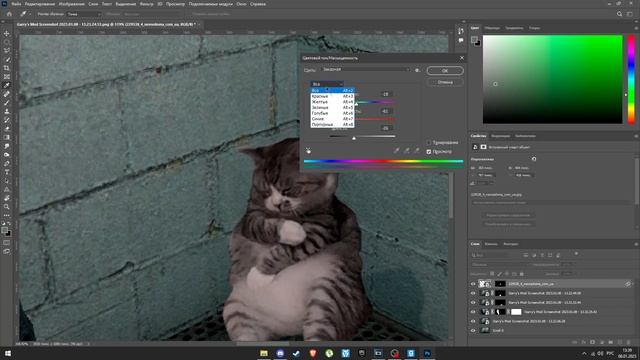Open the Заказная preset dropdown

click(366, 70)
